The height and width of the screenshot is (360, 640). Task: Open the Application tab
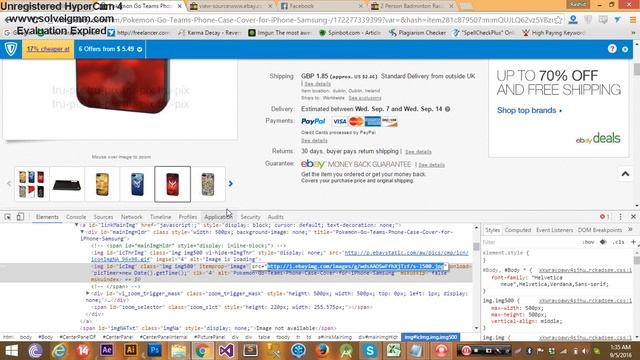click(x=218, y=217)
